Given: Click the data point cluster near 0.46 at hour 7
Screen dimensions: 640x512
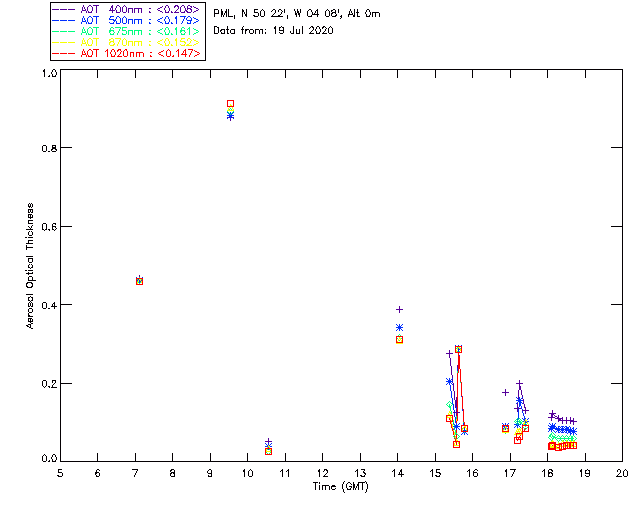Looking at the screenshot, I should pos(139,280).
